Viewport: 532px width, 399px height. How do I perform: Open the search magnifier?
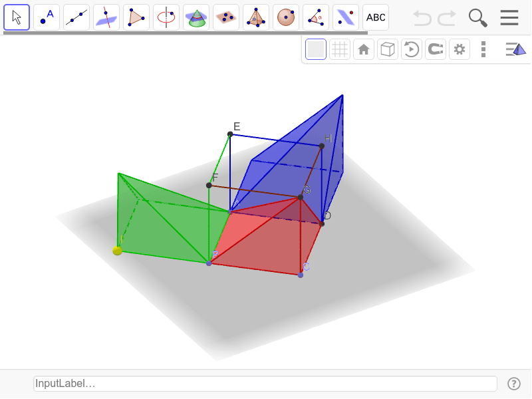pyautogui.click(x=477, y=17)
